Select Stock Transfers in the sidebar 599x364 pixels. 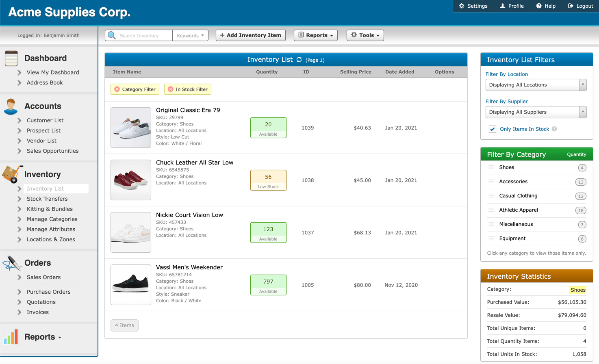(48, 199)
